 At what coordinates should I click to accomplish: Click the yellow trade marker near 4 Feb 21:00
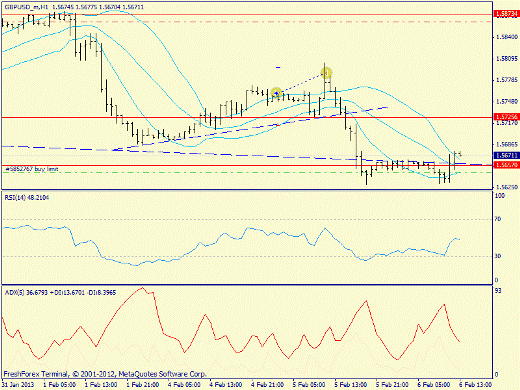coord(276,93)
